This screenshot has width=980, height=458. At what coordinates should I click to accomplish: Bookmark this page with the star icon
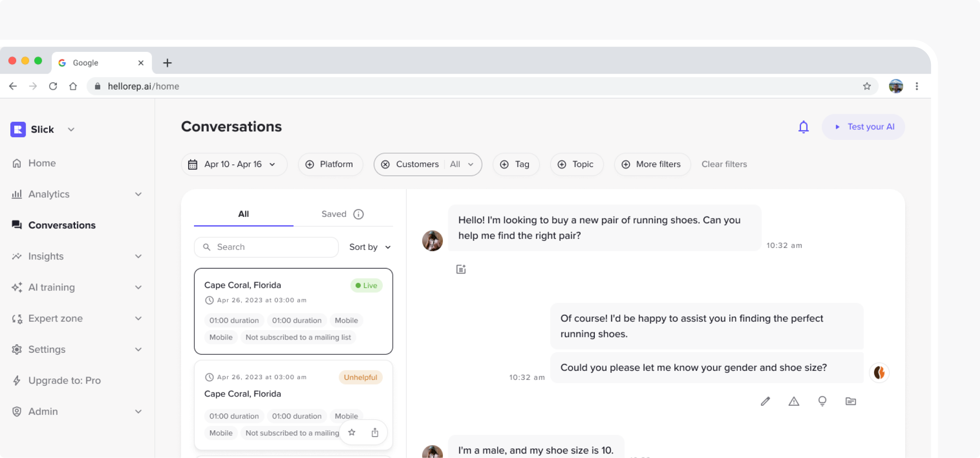(867, 86)
